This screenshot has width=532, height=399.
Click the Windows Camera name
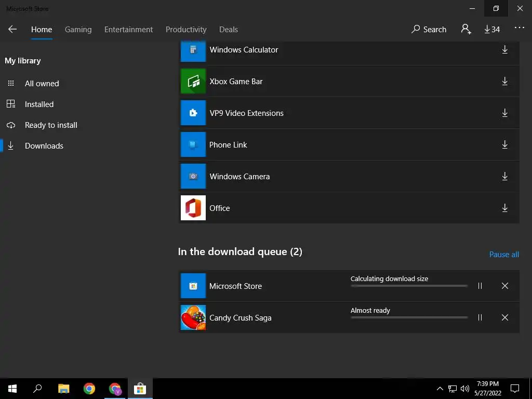[x=240, y=177]
